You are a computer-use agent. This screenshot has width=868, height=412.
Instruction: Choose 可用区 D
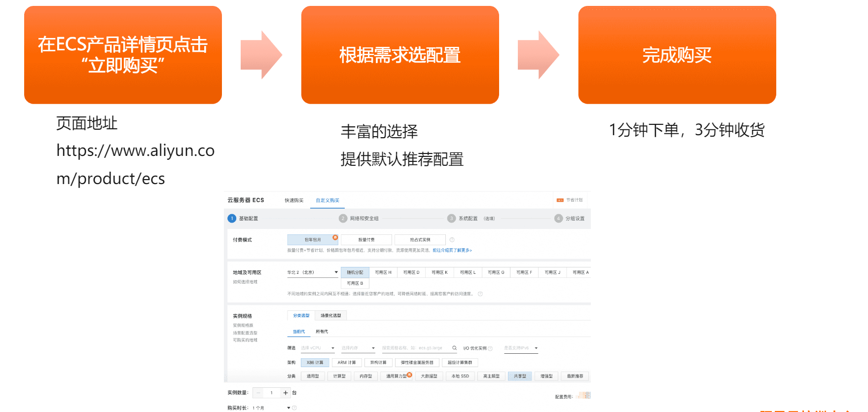click(411, 272)
